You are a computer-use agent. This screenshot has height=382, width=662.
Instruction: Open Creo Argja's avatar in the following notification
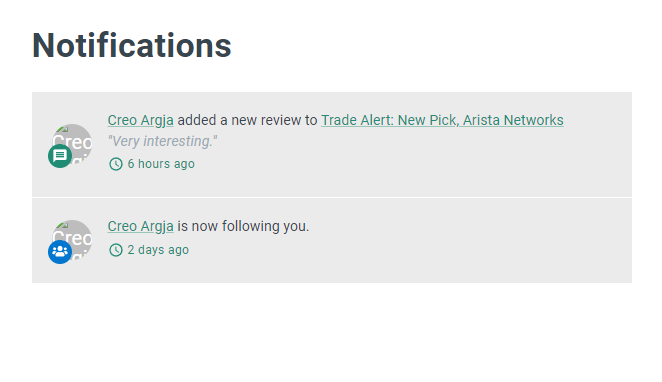point(72,240)
